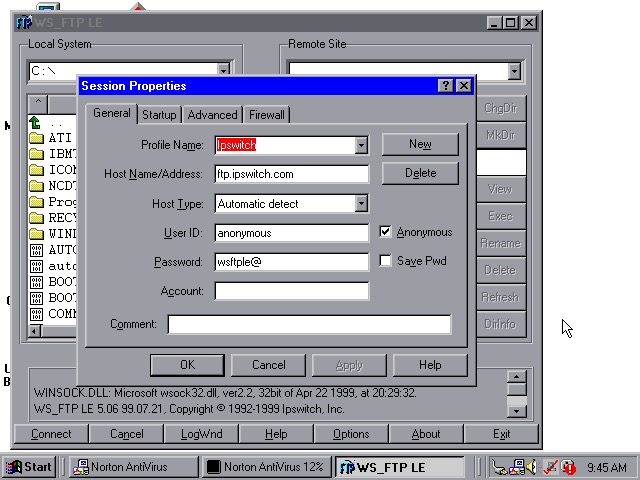Click the red exclamation alert tray icon
Viewport: 640px width, 480px height.
(568, 467)
